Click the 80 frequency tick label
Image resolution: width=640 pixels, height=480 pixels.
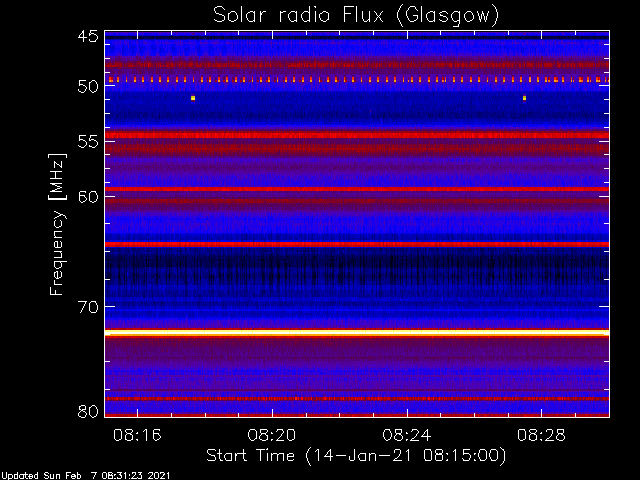point(88,411)
